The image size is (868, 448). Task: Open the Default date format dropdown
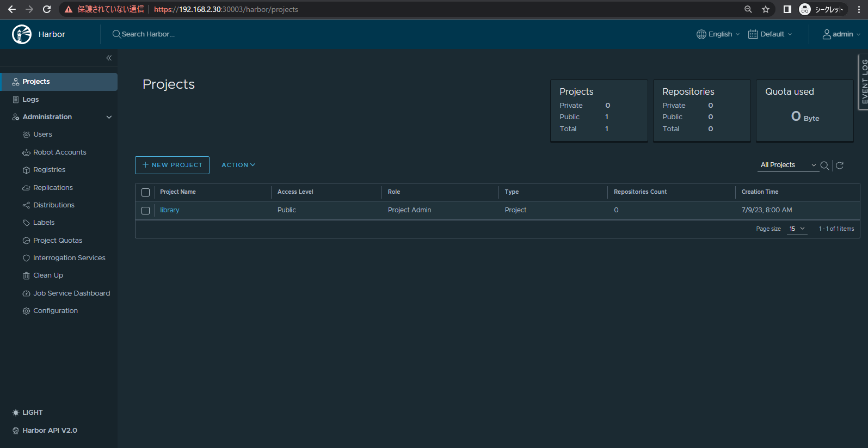(x=771, y=34)
